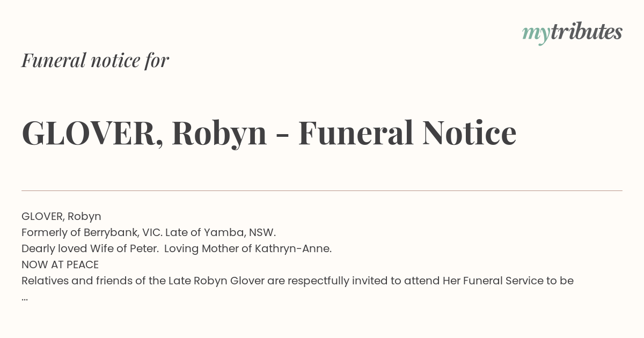
Task: Expand the truncated text ellipsis
Action: click(x=25, y=298)
